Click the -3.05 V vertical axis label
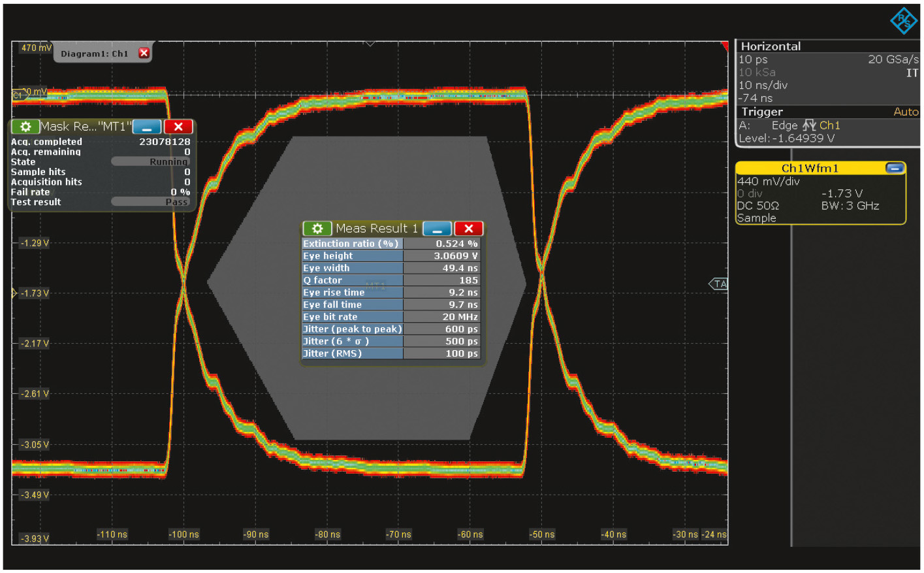The width and height of the screenshot is (924, 573). pos(35,445)
